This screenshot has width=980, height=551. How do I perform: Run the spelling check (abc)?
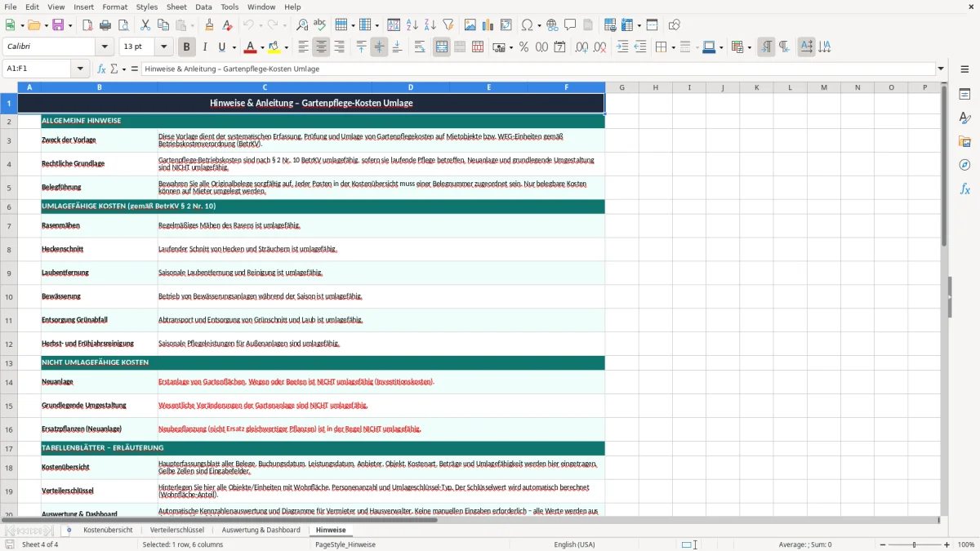320,25
